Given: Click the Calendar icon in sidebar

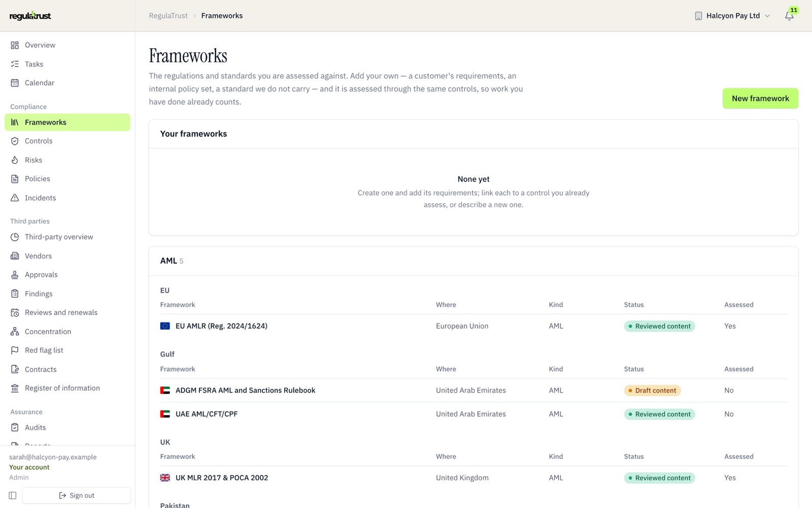Looking at the screenshot, I should 15,83.
